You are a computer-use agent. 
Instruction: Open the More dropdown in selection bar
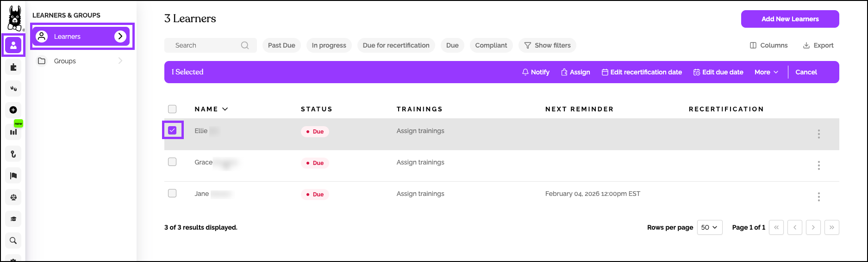(x=766, y=72)
